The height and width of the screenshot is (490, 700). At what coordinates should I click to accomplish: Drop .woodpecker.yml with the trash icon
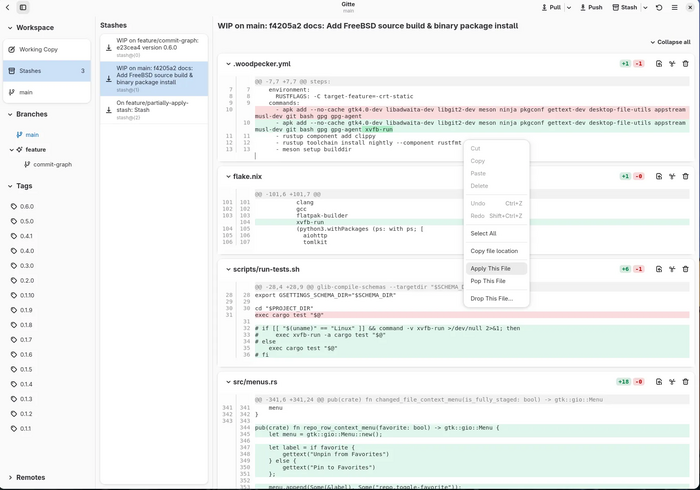[686, 64]
